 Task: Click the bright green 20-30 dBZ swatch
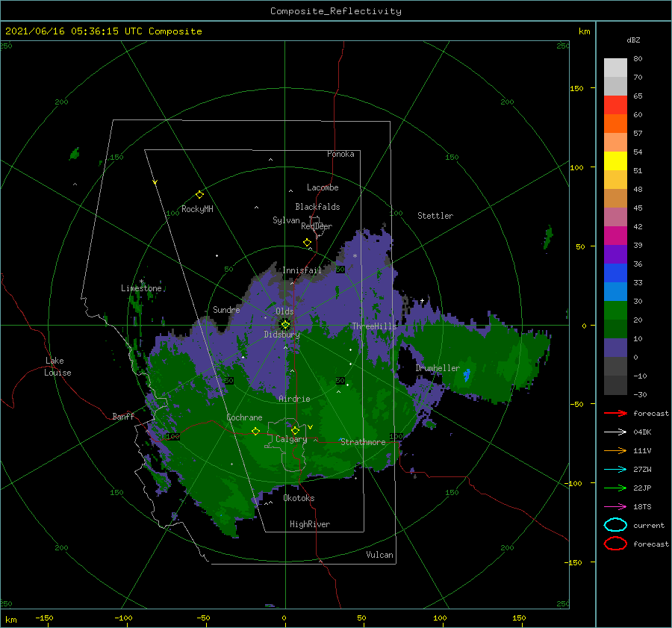click(615, 311)
